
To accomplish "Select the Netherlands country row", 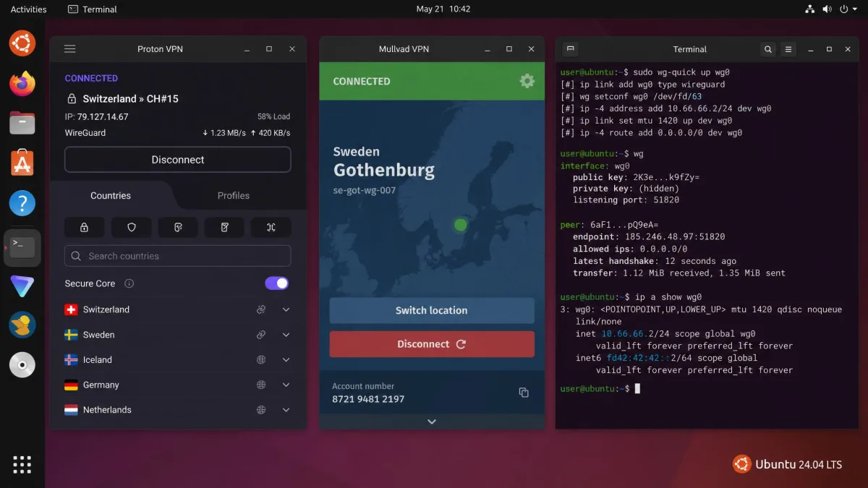I will click(x=178, y=410).
